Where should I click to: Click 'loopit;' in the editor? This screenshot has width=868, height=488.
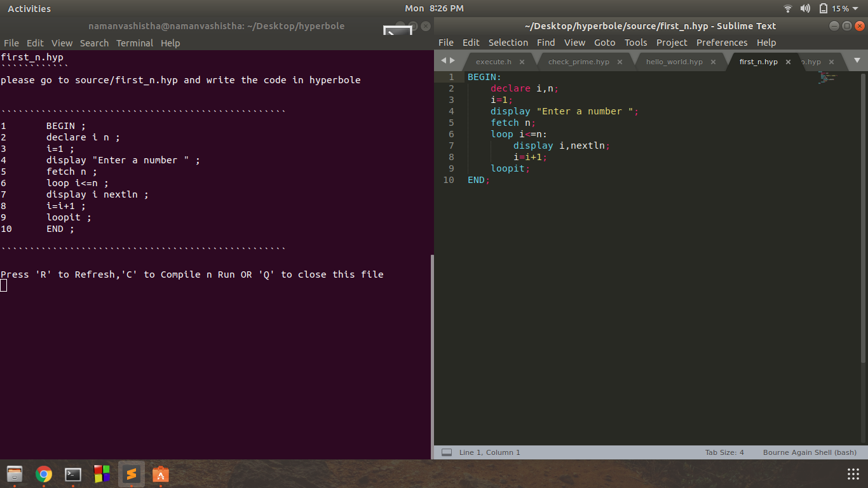coord(510,168)
